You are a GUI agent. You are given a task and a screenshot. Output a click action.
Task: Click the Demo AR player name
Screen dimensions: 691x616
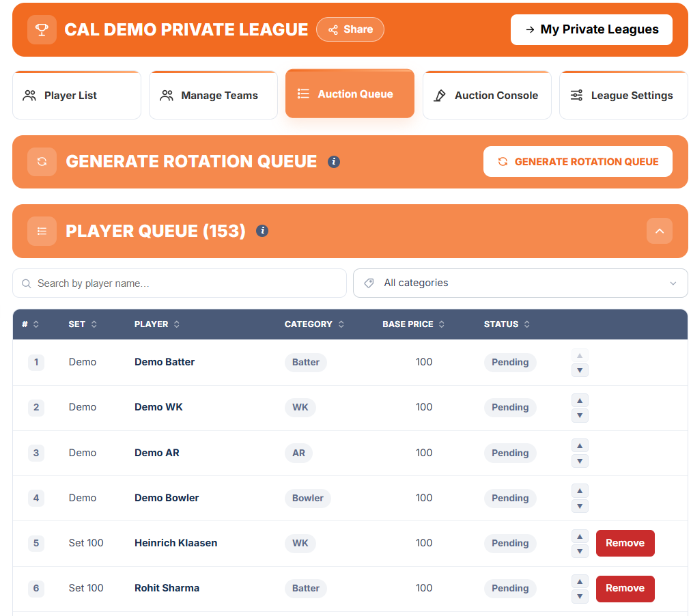tap(157, 453)
